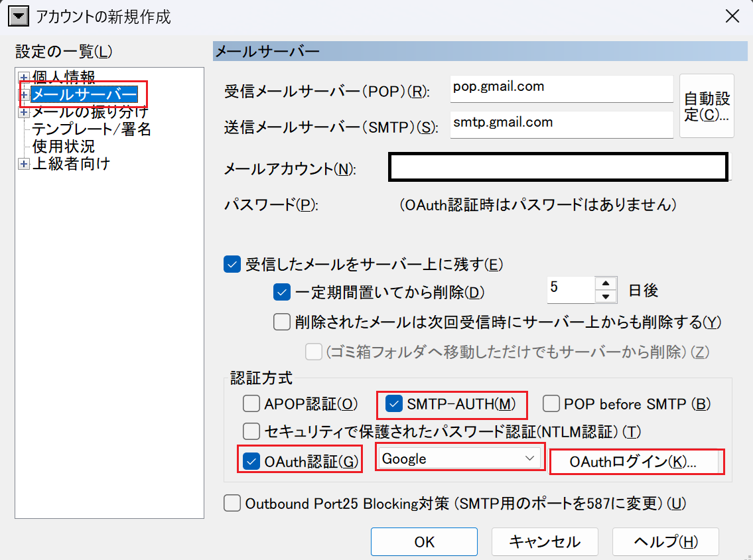753x560 pixels.
Task: Click the メールアカウント input field
Action: tap(558, 168)
